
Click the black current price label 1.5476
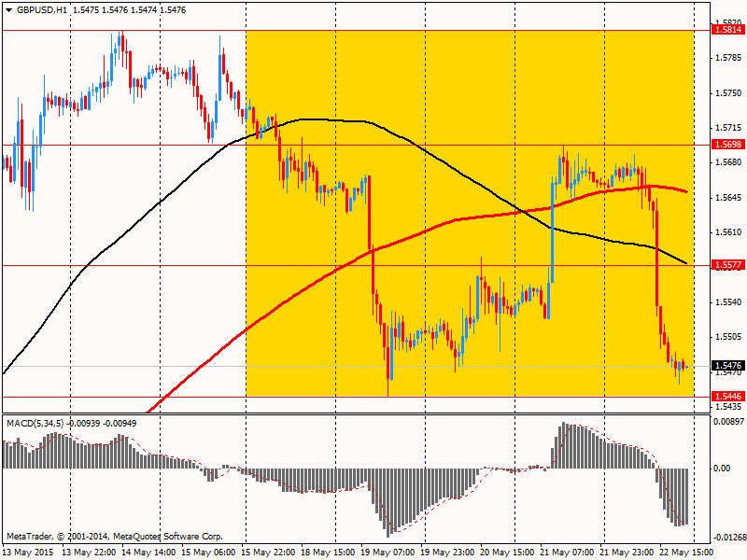tap(727, 366)
